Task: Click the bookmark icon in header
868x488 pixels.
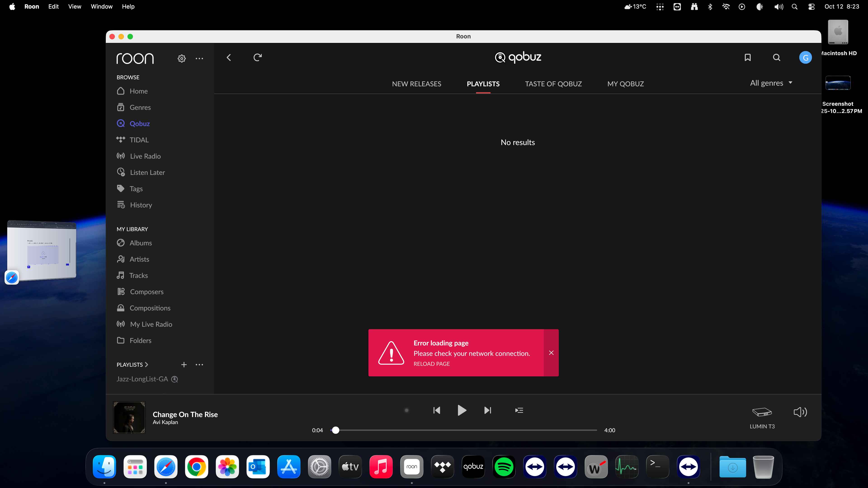Action: pos(747,58)
